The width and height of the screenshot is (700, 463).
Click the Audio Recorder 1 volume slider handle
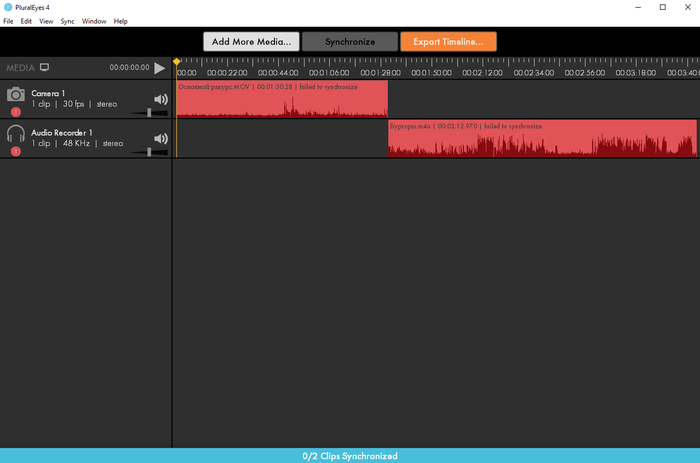click(x=150, y=152)
